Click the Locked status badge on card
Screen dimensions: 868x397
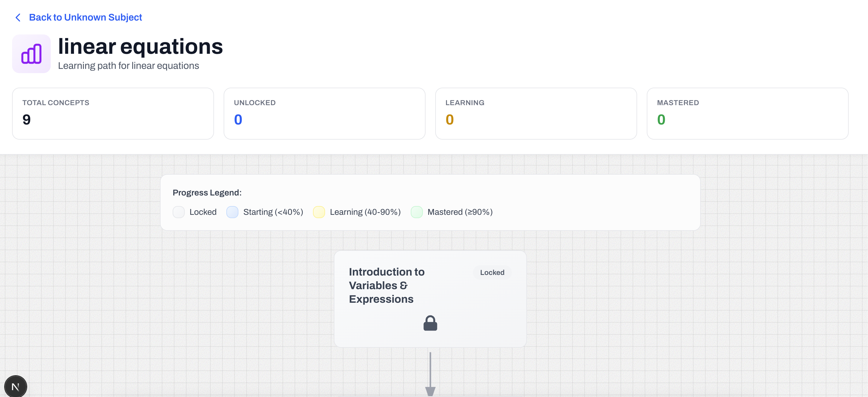[x=492, y=273]
